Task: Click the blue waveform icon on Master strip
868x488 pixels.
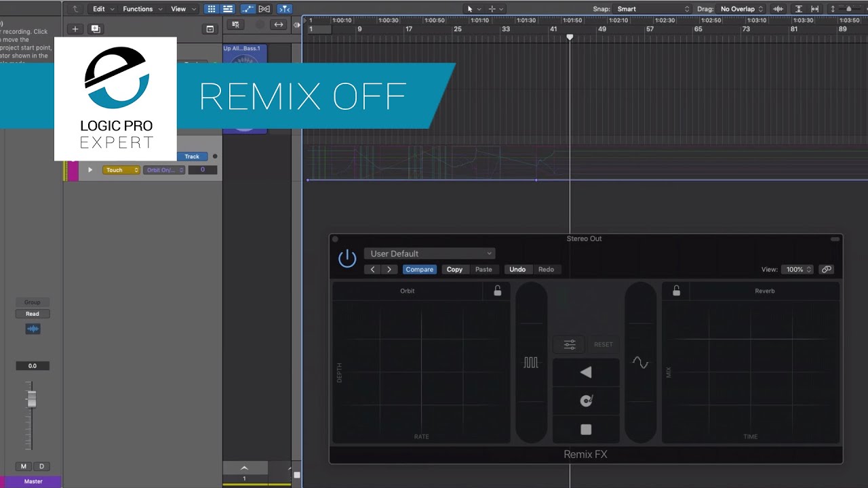Action: (x=33, y=329)
